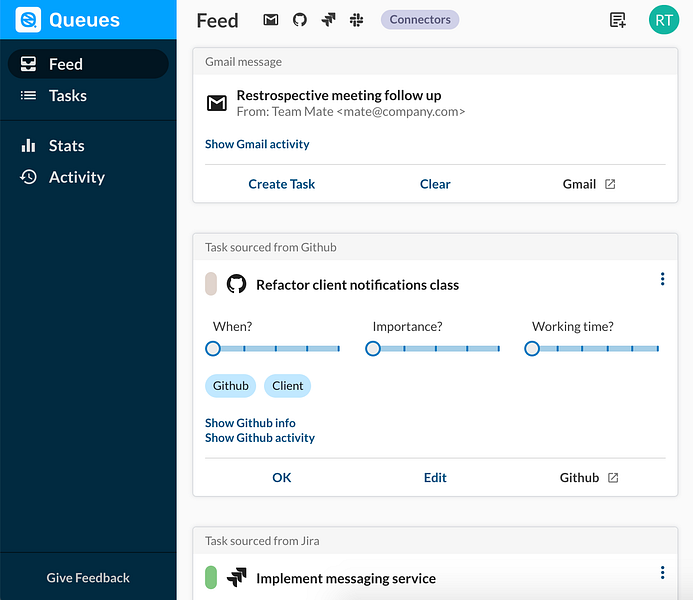Click the Restrospective meeting follow up title
The height and width of the screenshot is (600, 693).
339,95
